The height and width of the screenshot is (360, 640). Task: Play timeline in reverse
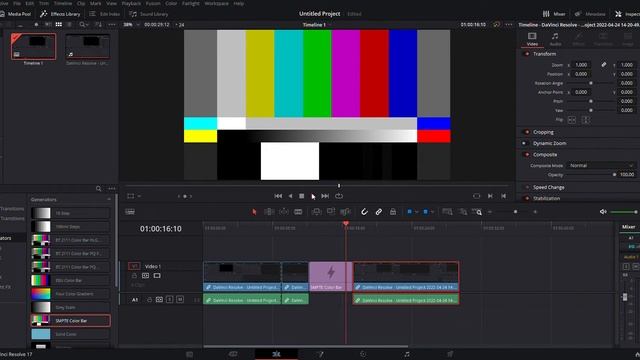click(290, 196)
